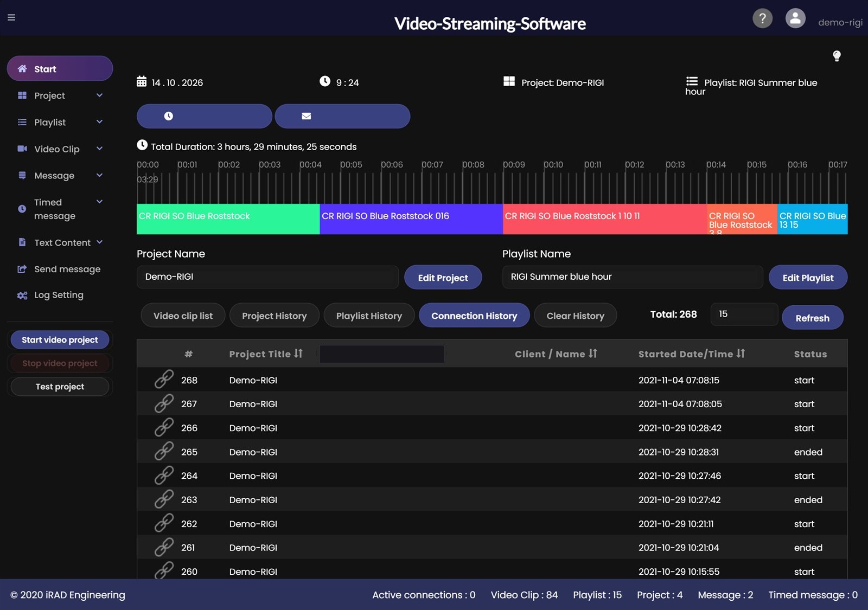This screenshot has height=610, width=868.
Task: Click the user avatar icon
Action: (x=795, y=18)
